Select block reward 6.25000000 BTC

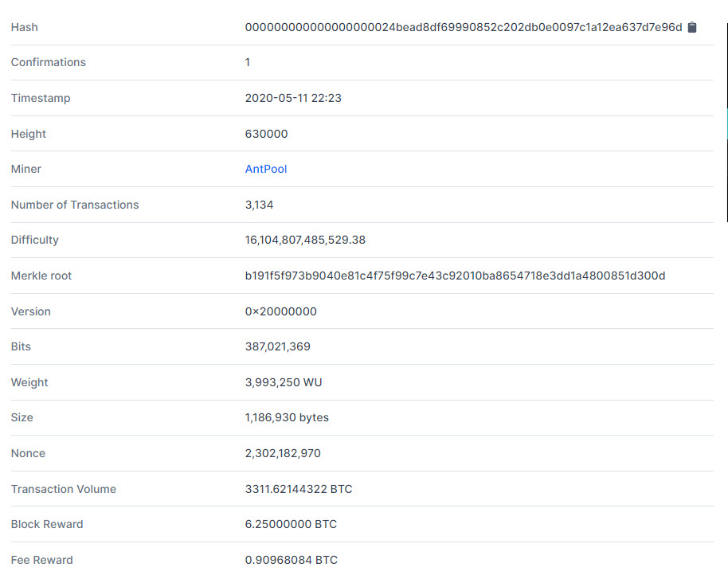pyautogui.click(x=291, y=524)
